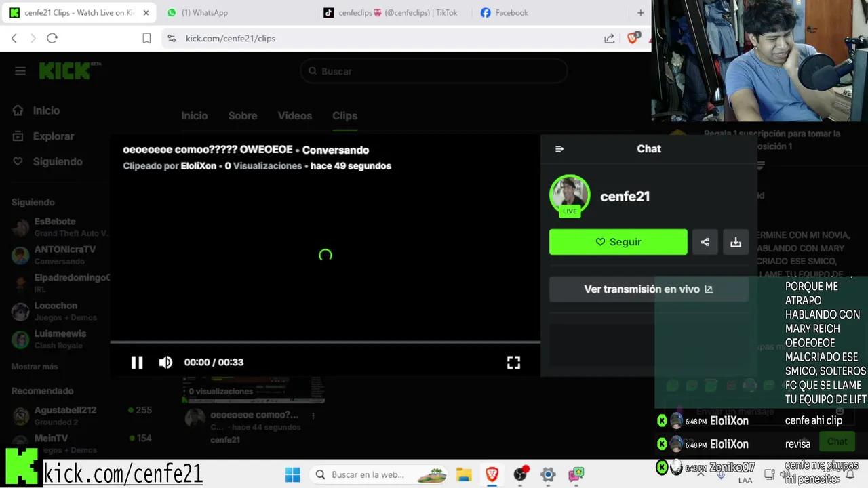Download the clip using the download icon
Viewport: 868px width, 488px height.
[736, 242]
